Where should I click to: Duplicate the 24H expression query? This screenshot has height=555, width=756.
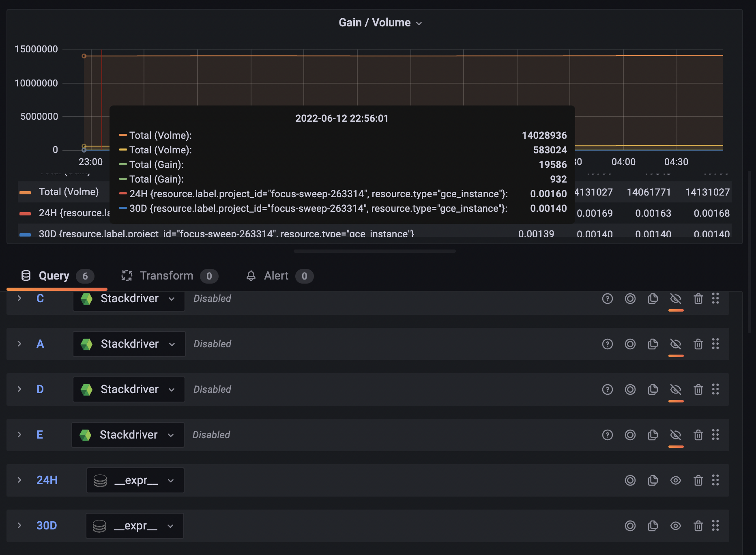pyautogui.click(x=653, y=480)
